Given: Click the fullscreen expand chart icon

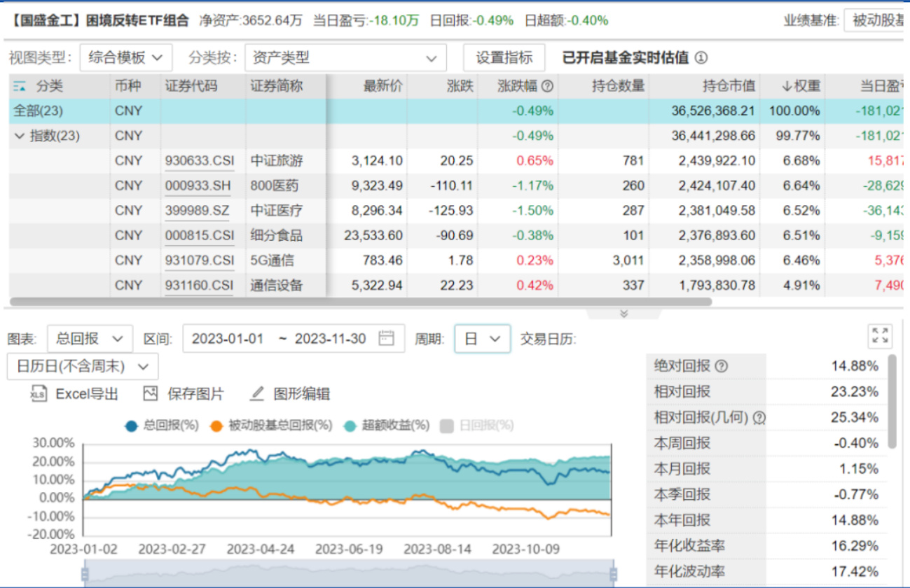Looking at the screenshot, I should tap(880, 336).
